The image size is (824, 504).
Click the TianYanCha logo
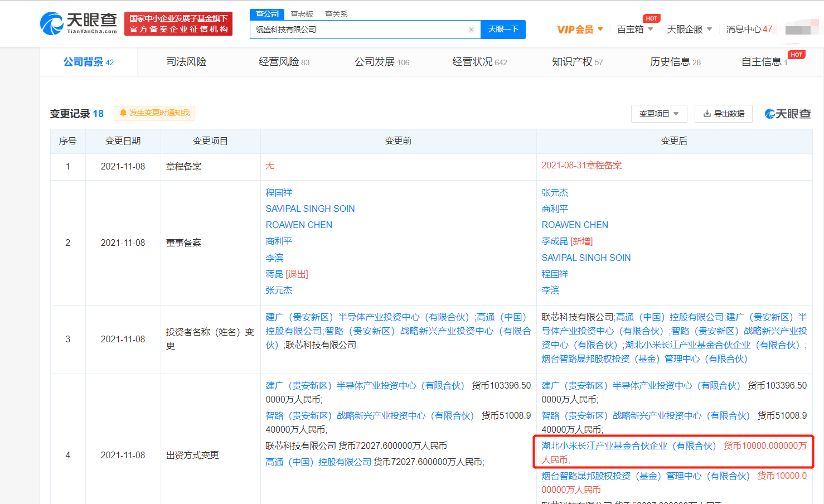(x=79, y=23)
